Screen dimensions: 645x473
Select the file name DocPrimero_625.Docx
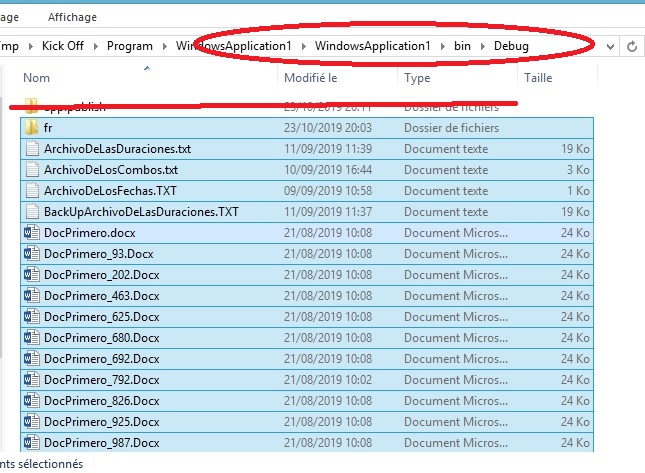click(x=102, y=317)
